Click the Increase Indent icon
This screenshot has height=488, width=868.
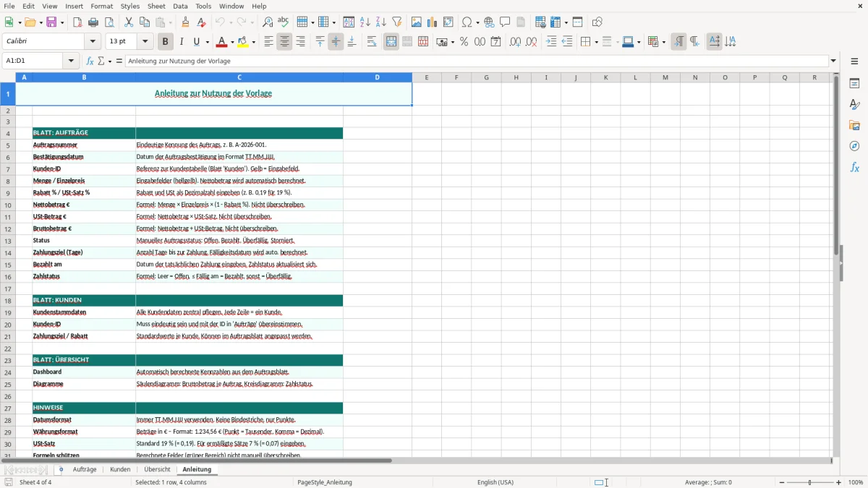pos(551,42)
